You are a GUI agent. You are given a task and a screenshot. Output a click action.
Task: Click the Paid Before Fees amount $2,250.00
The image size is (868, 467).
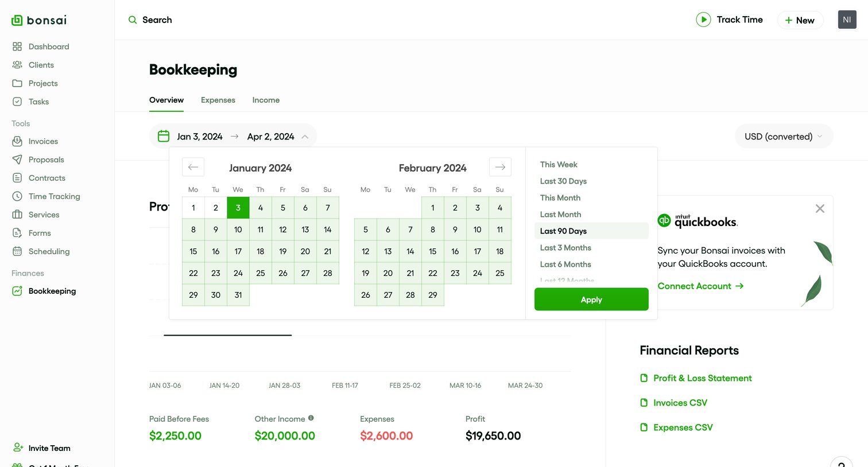pyautogui.click(x=175, y=435)
